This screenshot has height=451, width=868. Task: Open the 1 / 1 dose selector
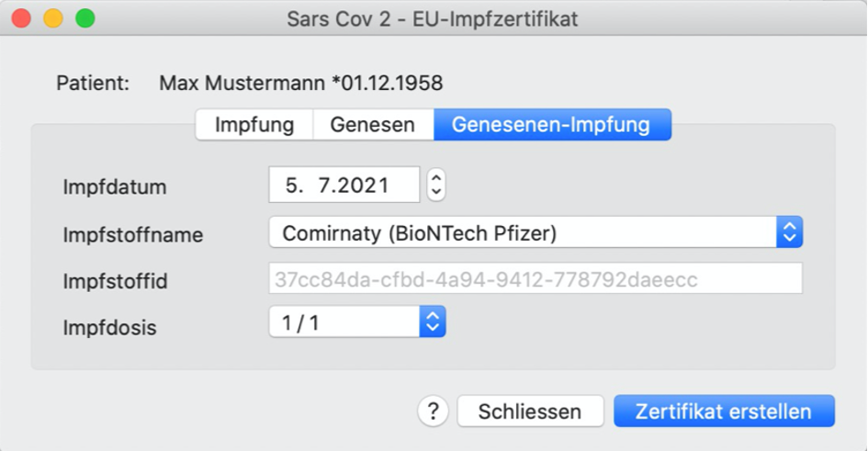[357, 321]
